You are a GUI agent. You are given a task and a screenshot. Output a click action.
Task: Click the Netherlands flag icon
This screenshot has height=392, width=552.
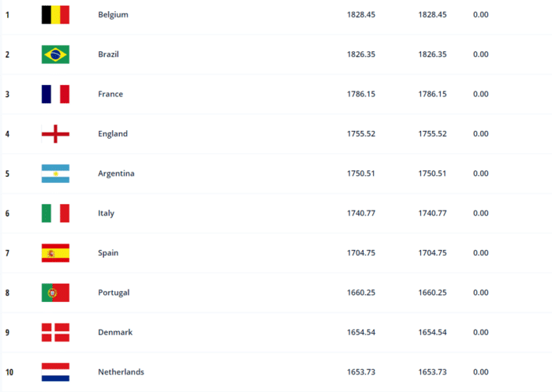click(x=55, y=371)
